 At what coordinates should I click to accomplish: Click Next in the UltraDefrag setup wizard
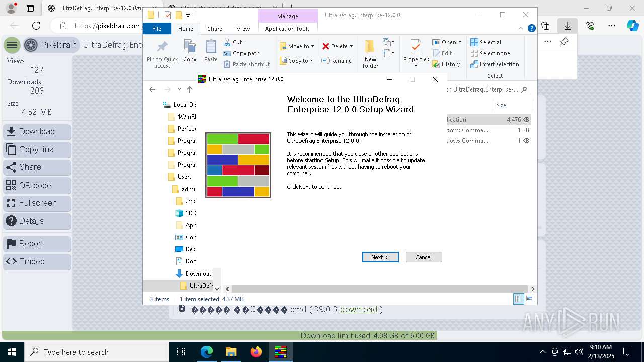point(380,257)
